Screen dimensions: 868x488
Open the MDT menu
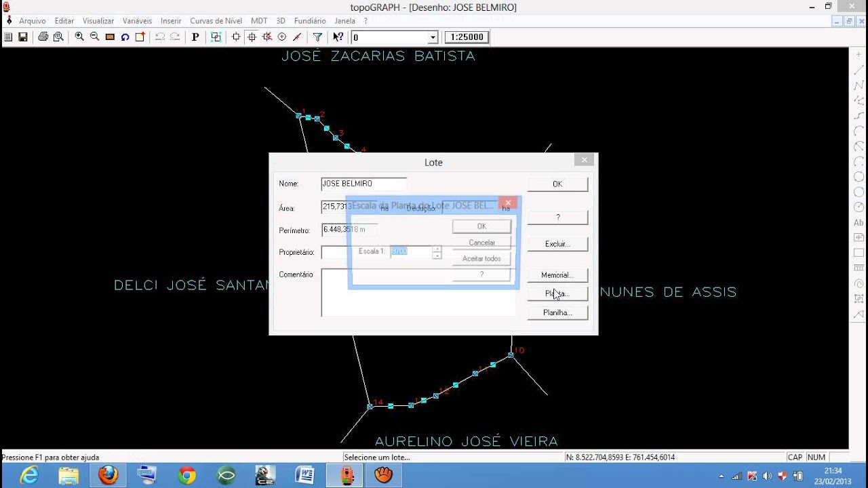[x=259, y=21]
